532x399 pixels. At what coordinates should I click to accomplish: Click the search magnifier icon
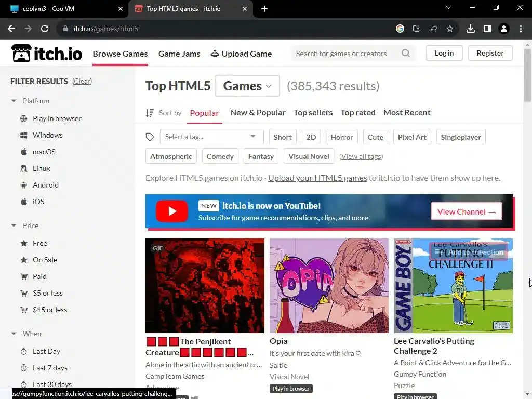tap(406, 54)
